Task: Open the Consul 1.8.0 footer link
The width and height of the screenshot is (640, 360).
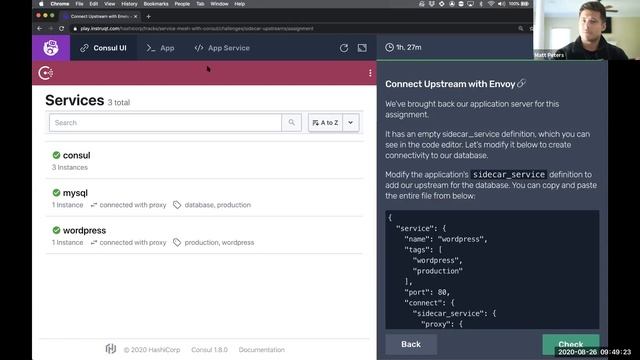Action: (x=209, y=350)
